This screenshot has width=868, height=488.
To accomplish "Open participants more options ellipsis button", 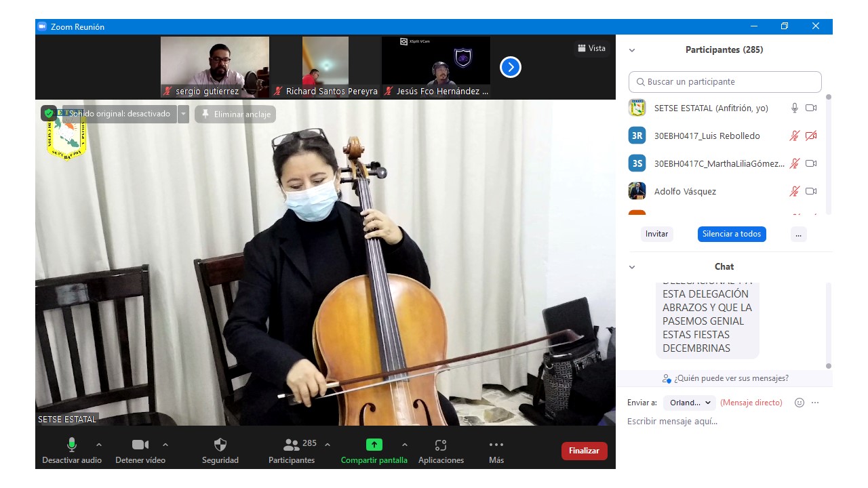I will click(x=798, y=234).
